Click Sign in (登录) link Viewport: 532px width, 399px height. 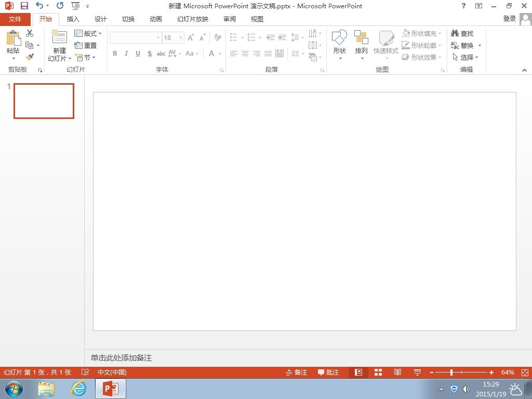[510, 19]
